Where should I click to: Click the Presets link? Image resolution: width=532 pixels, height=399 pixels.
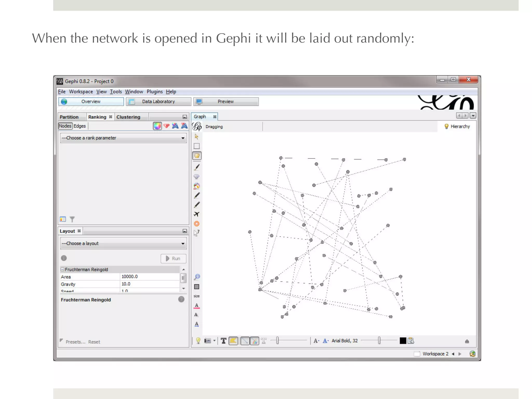tap(75, 342)
